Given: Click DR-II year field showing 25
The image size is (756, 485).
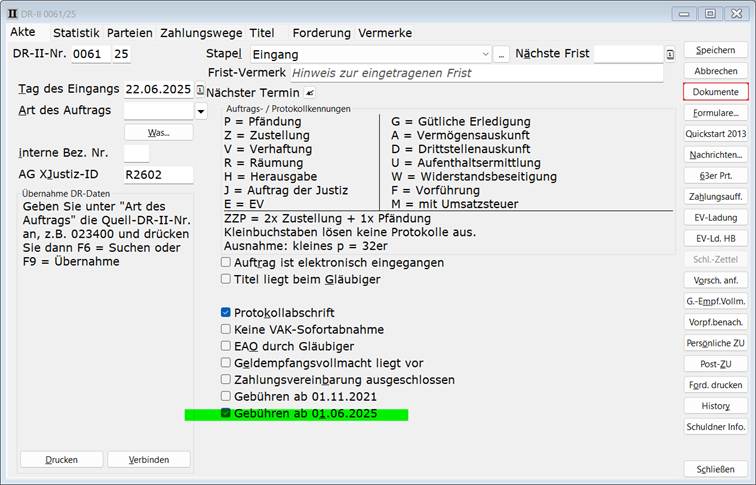Looking at the screenshot, I should coord(121,54).
